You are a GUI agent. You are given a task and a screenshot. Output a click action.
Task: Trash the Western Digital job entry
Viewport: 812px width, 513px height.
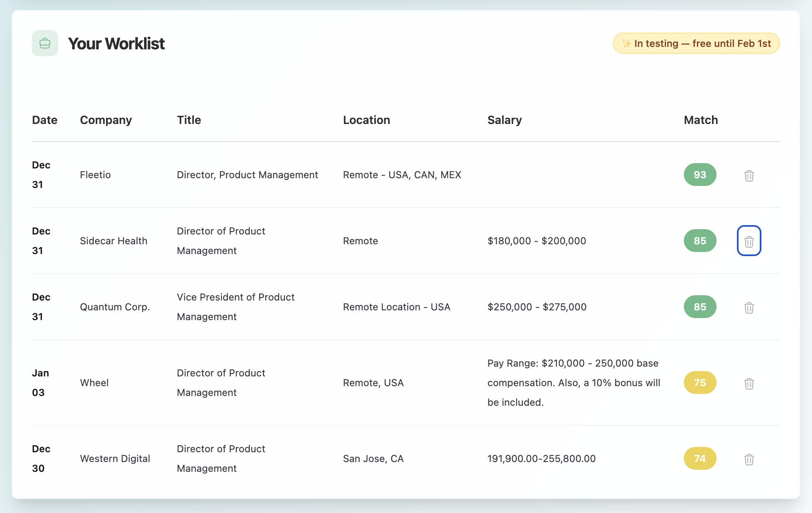point(749,459)
